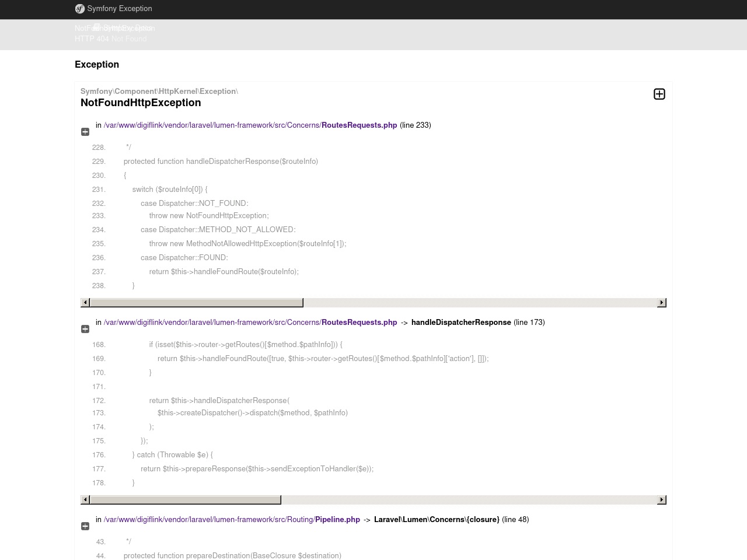Click the 'HTTP 404 Not Found' status text
747x560 pixels.
(111, 39)
